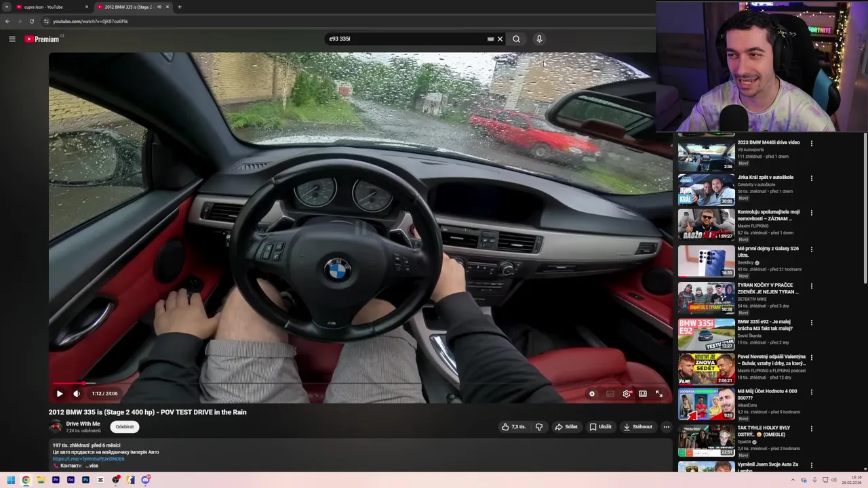868x488 pixels.
Task: Click the Uložit save button
Action: pos(600,427)
